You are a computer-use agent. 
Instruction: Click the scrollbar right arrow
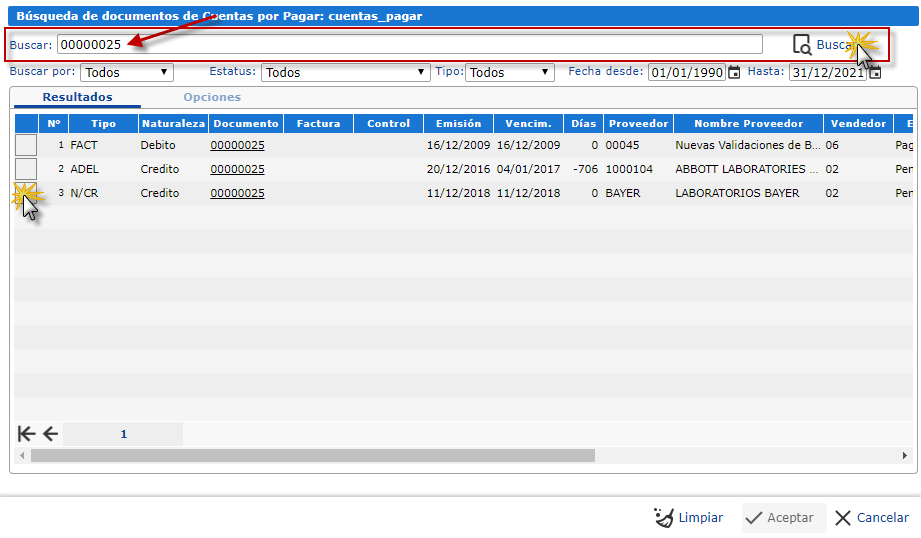[x=905, y=456]
